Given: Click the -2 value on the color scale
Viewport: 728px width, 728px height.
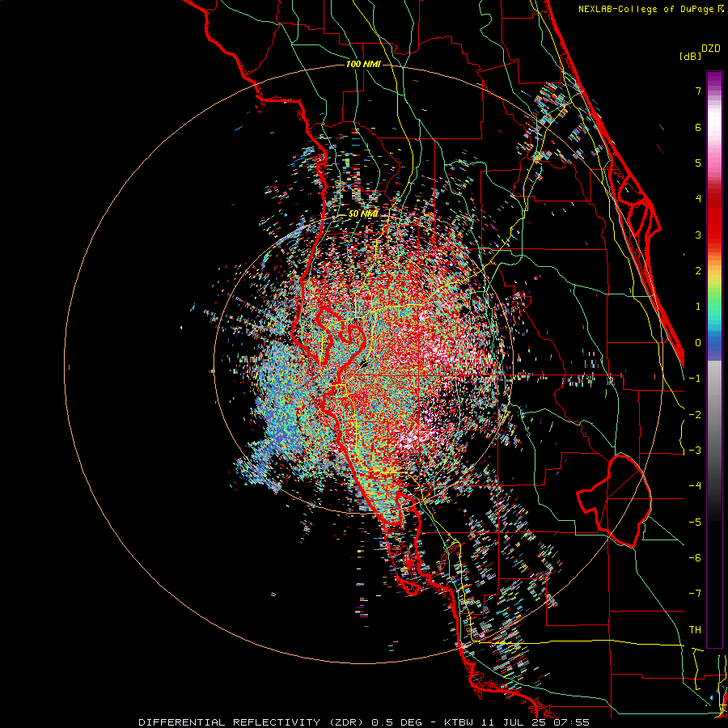Looking at the screenshot, I should coord(695,415).
